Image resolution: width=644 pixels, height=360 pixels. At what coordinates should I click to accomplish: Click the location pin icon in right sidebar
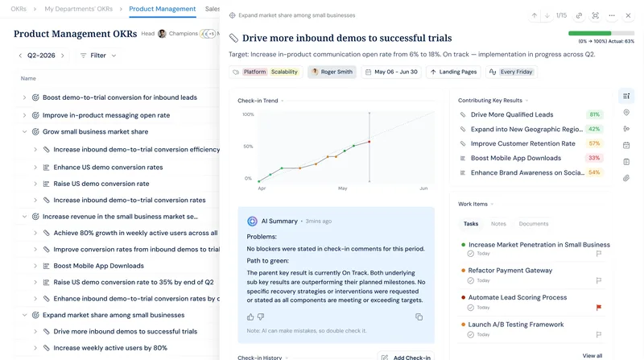click(626, 113)
